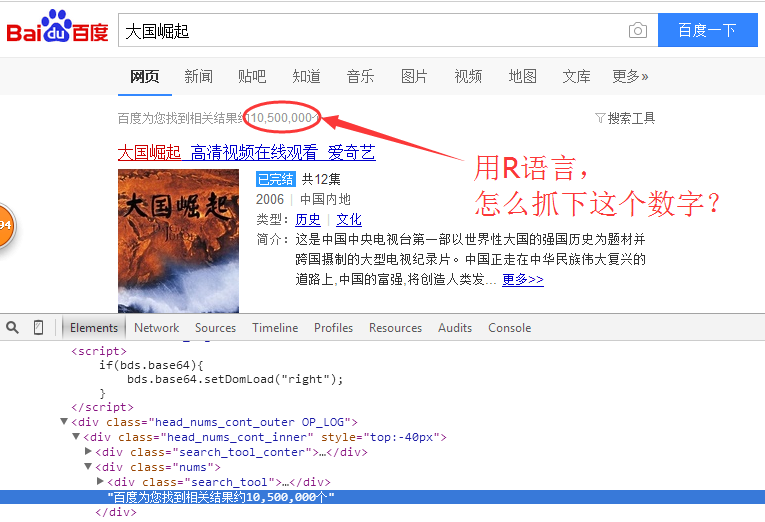The image size is (765, 522).
Task: Open camera image search icon
Action: pyautogui.click(x=638, y=30)
